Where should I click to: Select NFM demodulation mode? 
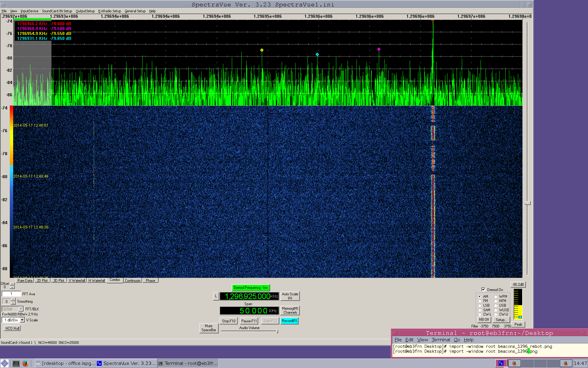[496, 301]
